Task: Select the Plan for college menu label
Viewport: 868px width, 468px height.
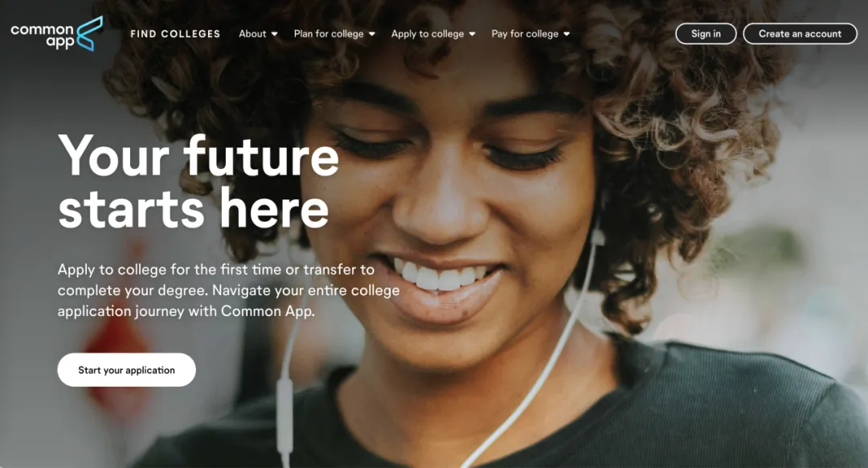Action: [x=329, y=34]
